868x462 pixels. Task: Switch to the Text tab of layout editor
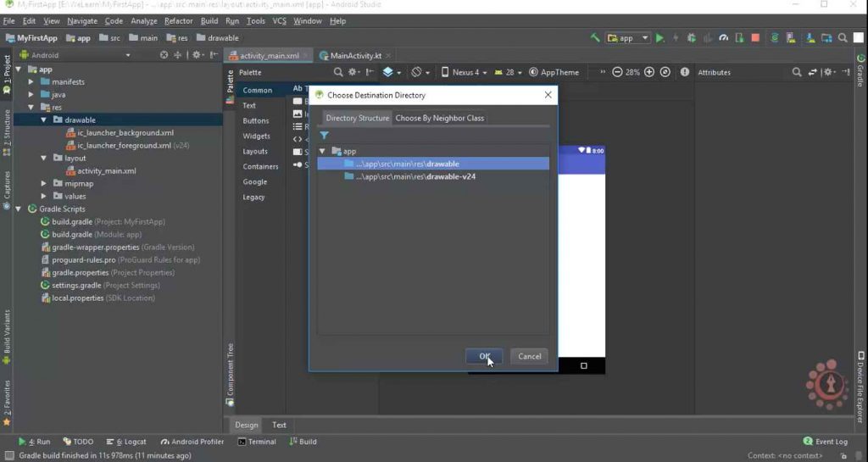279,425
